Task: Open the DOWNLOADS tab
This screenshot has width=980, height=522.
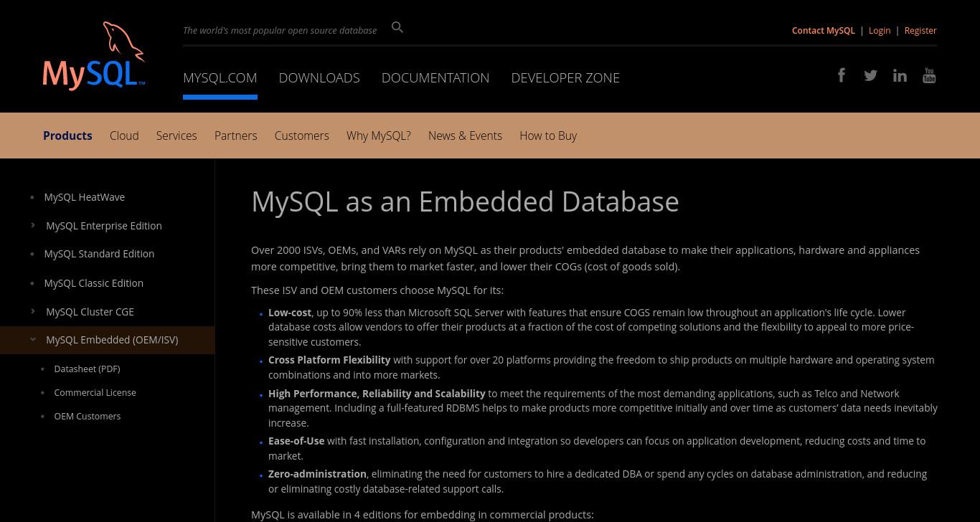Action: click(x=319, y=77)
